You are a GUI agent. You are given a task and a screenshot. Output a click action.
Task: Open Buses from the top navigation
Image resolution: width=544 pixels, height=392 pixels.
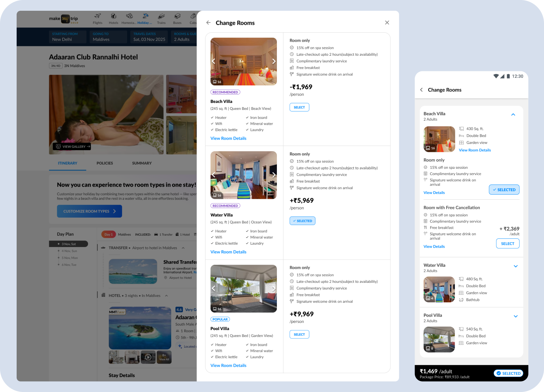177,19
